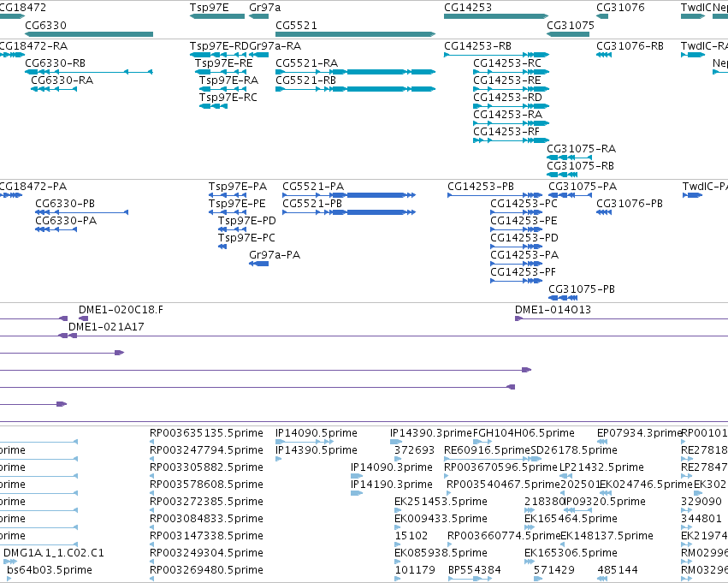This screenshot has height=583, width=728.
Task: Select the CG14253 gene label
Action: [468, 8]
